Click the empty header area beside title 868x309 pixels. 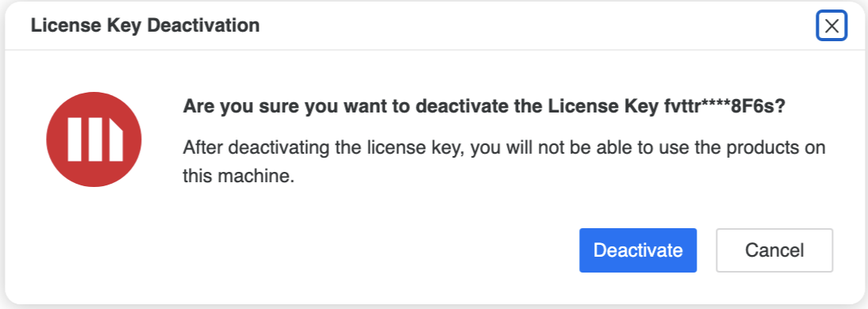coord(537,25)
